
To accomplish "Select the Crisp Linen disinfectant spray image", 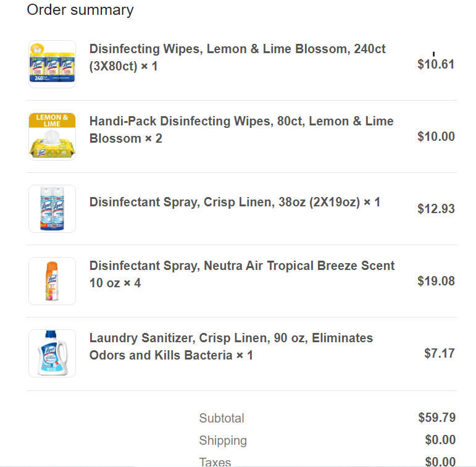I will point(52,209).
